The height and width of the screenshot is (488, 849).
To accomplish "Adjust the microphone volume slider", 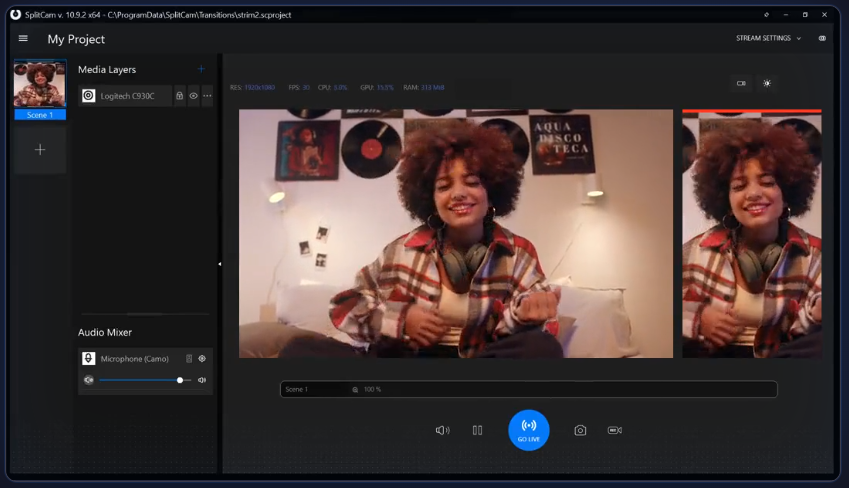I will coord(145,380).
